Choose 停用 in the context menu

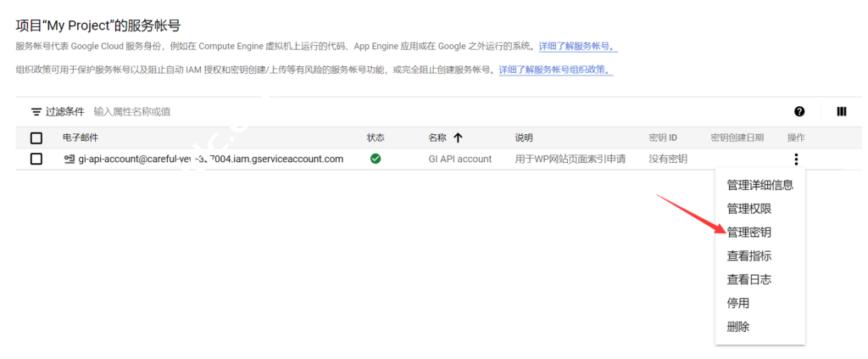coord(738,303)
